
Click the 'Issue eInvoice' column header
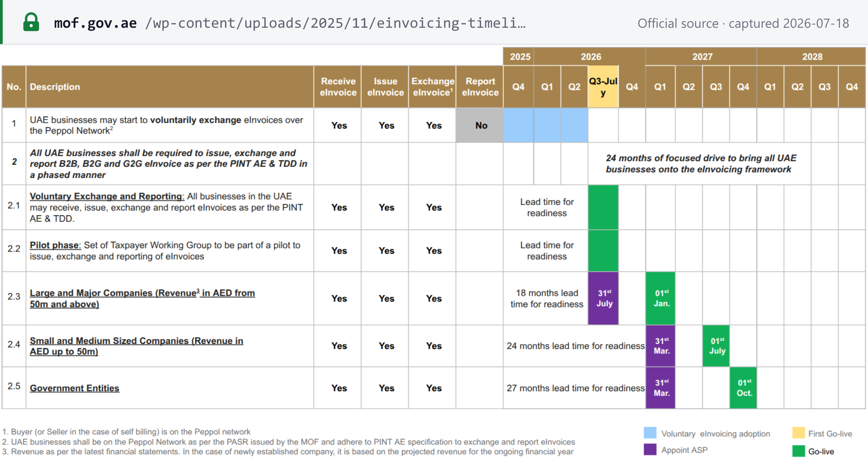point(385,87)
